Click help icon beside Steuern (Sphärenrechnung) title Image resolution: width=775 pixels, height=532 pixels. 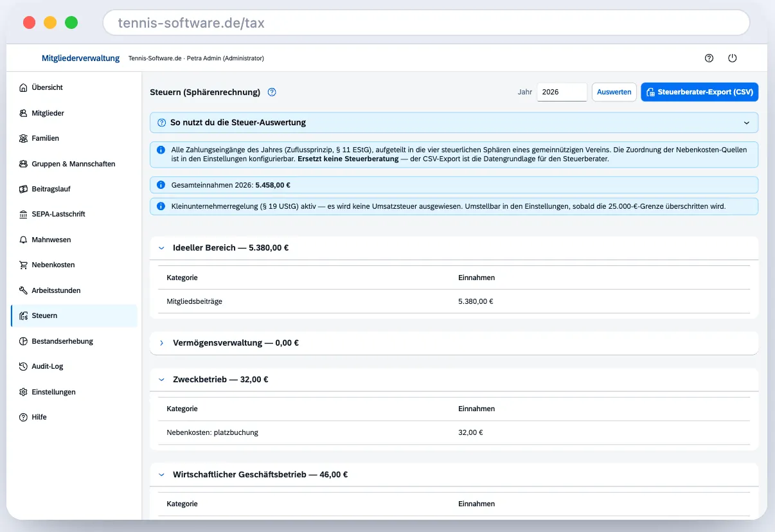click(x=272, y=92)
